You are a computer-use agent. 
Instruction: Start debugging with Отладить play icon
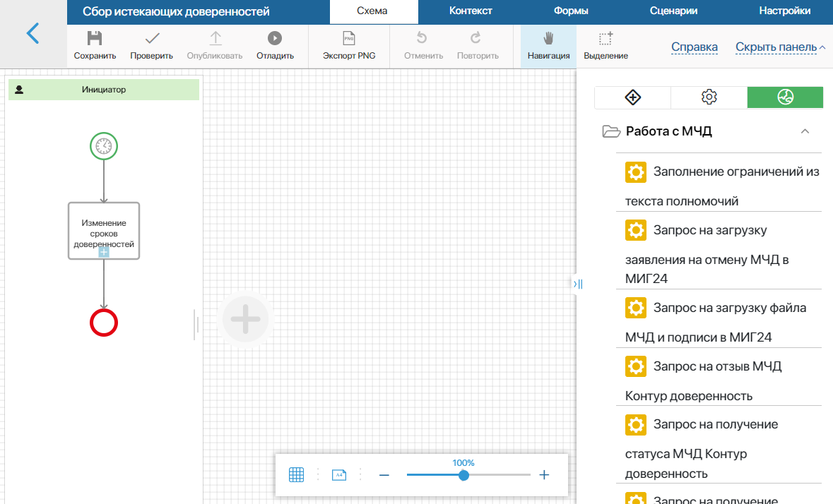tap(275, 40)
